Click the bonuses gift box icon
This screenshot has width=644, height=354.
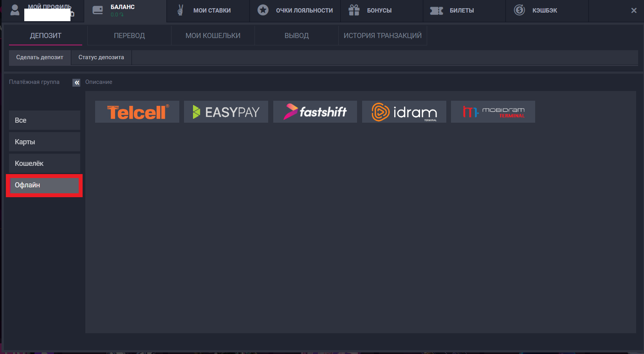tap(354, 10)
